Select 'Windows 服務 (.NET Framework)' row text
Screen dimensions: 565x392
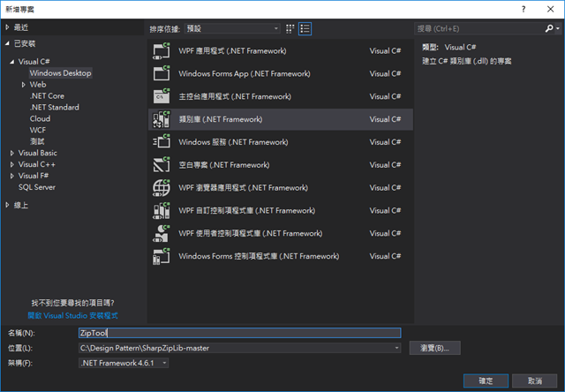[233, 142]
